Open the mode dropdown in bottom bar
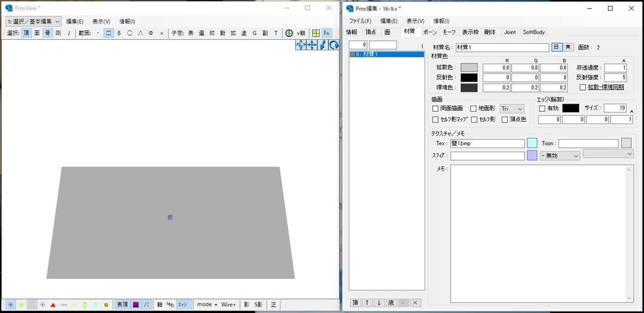This screenshot has width=644, height=313. [207, 305]
